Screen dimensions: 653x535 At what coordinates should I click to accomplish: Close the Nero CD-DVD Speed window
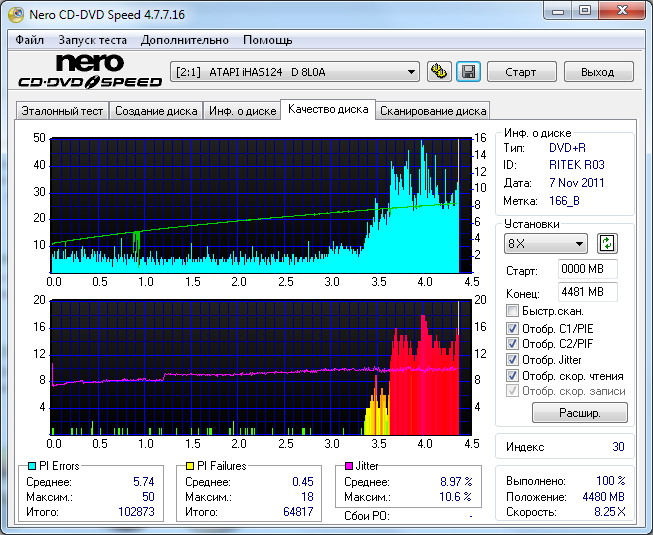click(x=622, y=10)
